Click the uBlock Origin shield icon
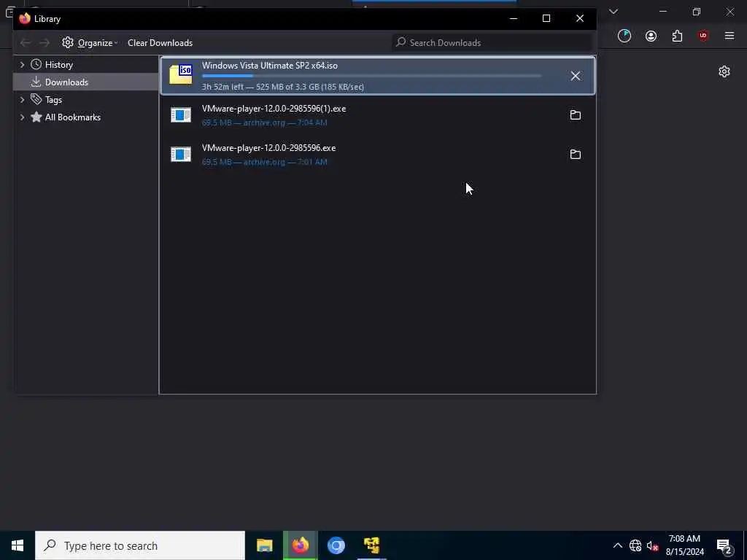Screen dimensions: 747x560 (x=703, y=36)
